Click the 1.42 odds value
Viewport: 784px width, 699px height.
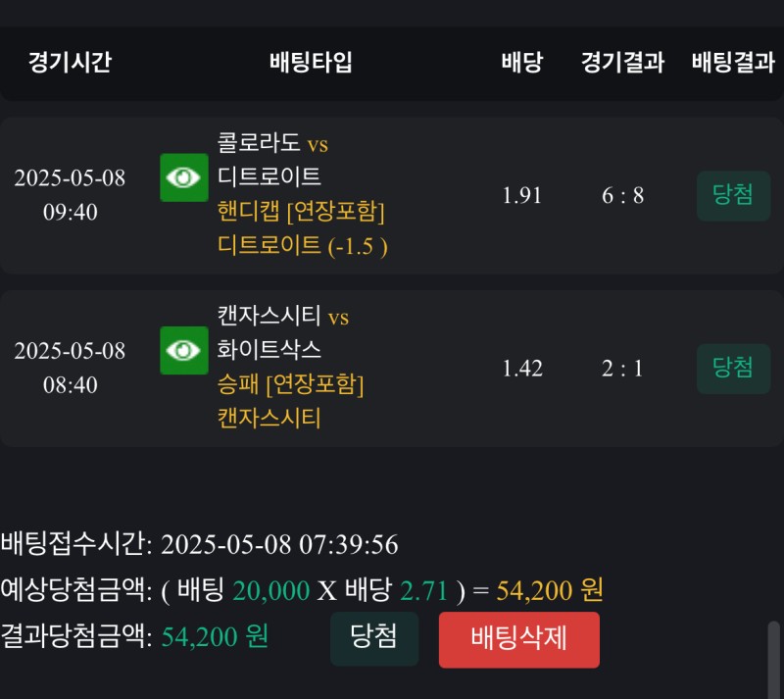pos(521,369)
